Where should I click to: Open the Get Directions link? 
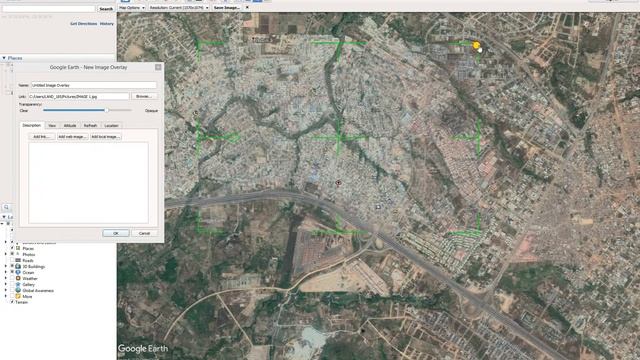click(84, 24)
